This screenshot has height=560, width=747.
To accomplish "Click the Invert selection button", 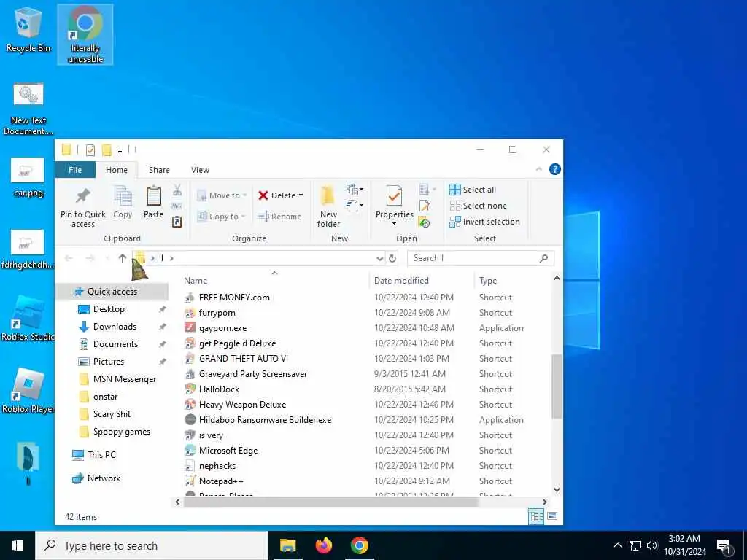I will click(x=485, y=222).
